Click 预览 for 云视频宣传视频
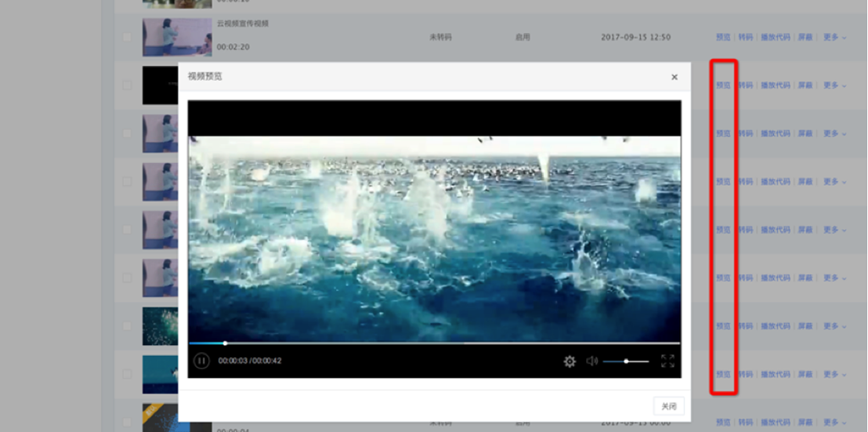This screenshot has height=432, width=868. coord(723,37)
